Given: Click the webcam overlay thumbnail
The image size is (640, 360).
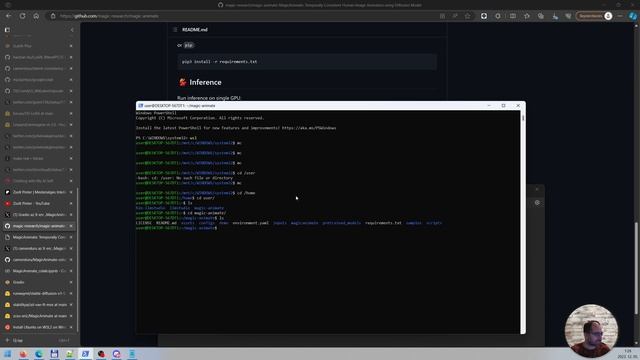Looking at the screenshot, I should pos(591,331).
